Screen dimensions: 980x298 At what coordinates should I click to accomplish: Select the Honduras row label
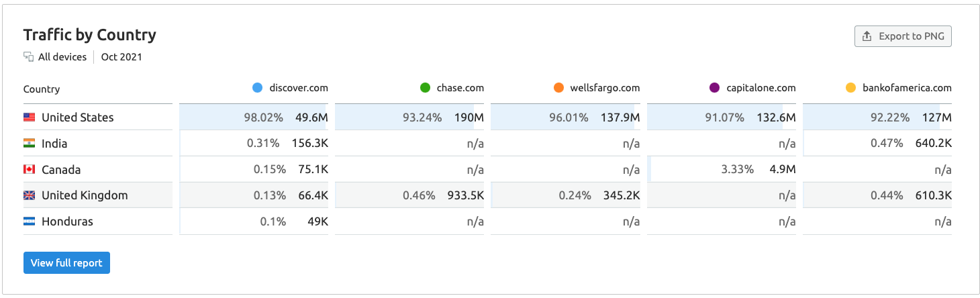pyautogui.click(x=67, y=221)
